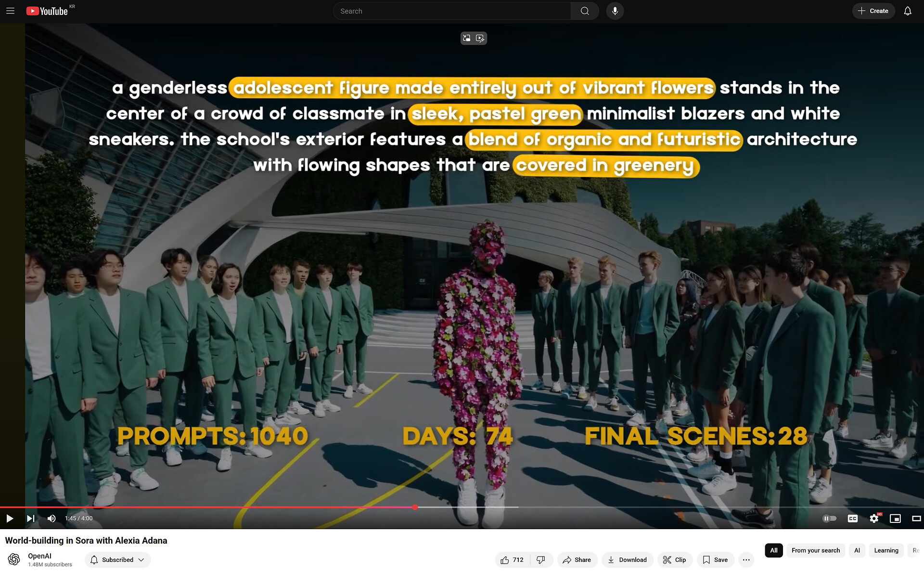
Task: Open more actions ellipsis menu
Action: click(x=746, y=559)
